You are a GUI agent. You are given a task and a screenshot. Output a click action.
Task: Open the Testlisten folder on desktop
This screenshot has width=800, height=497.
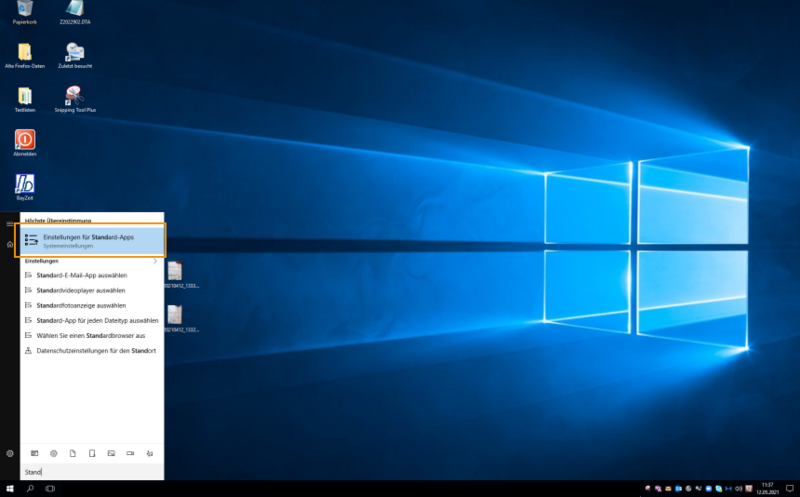(25, 96)
